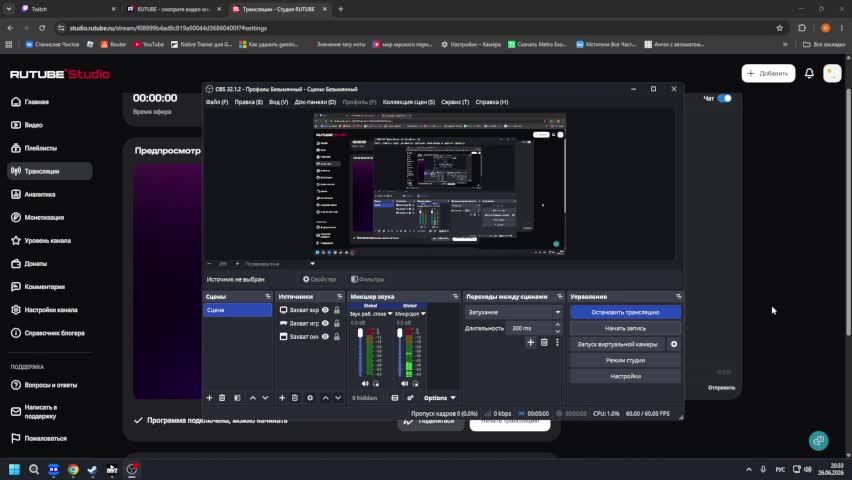Open OBS Настройки button
Viewport: 852px width, 480px height.
pos(625,376)
